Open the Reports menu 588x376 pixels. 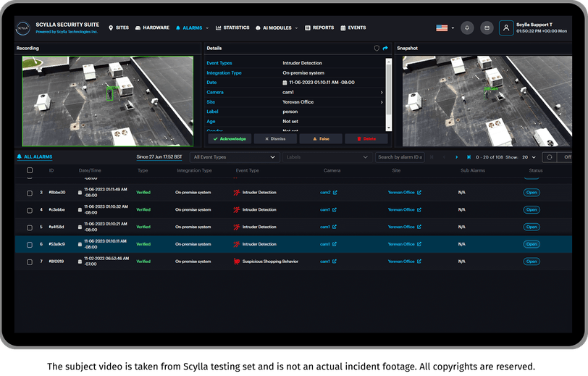(x=319, y=28)
